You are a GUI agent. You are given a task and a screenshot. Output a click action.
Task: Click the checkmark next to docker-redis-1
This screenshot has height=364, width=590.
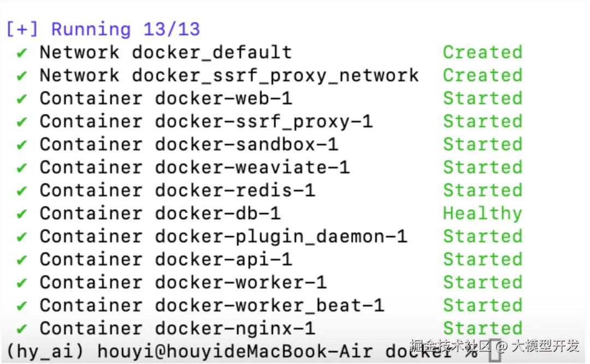pos(22,191)
